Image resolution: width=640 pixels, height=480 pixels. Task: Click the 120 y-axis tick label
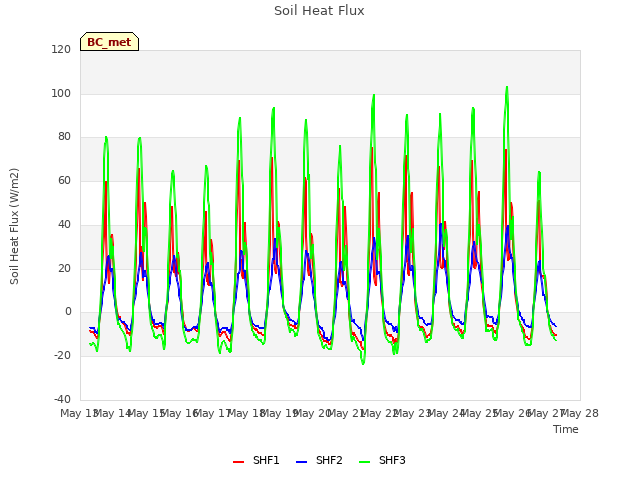[x=61, y=49]
